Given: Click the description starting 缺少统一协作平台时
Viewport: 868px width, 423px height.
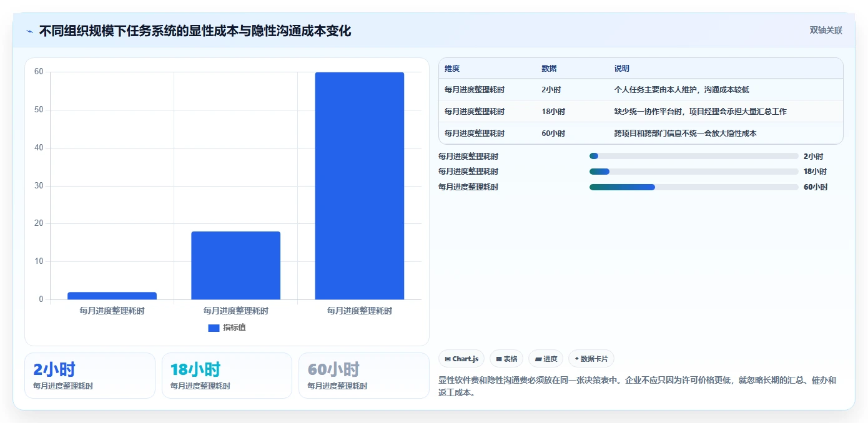Looking at the screenshot, I should [701, 112].
